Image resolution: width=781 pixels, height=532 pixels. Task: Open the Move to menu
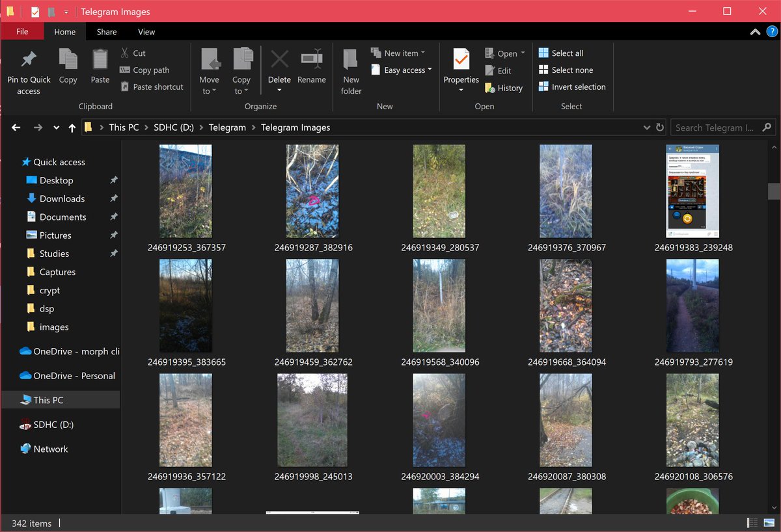(210, 72)
